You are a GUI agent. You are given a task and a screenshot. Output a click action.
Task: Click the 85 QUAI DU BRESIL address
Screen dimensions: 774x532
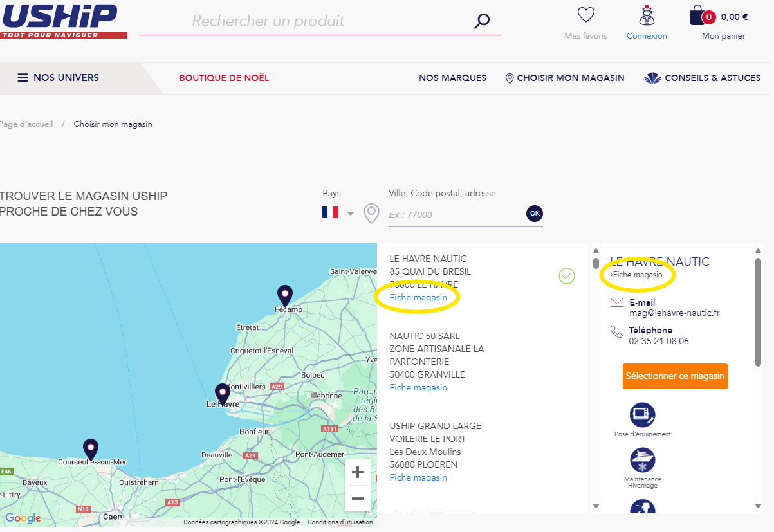click(x=430, y=271)
